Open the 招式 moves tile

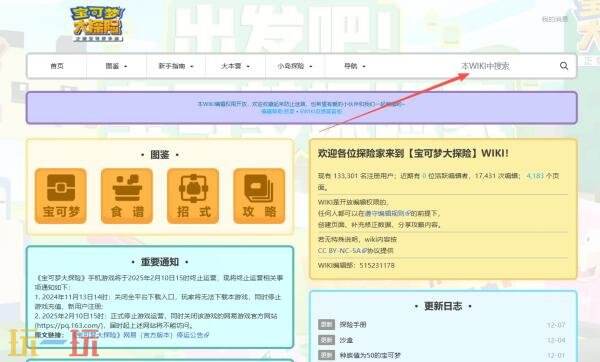pos(193,196)
